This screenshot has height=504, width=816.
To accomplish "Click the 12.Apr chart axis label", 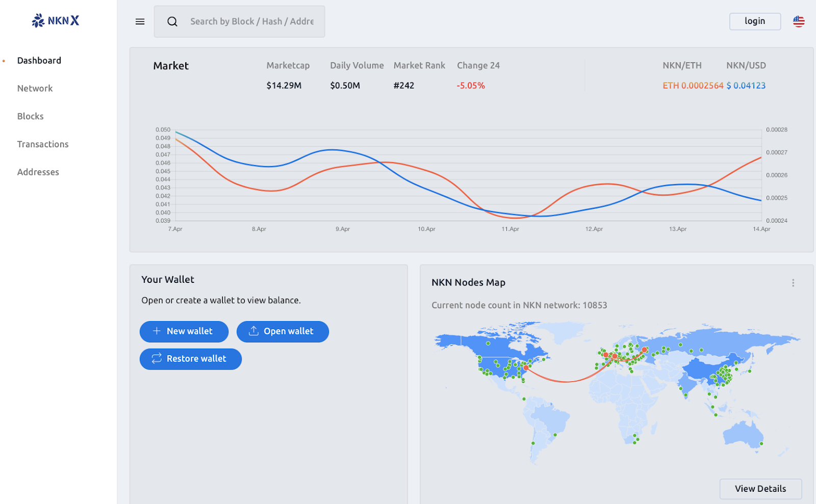I will (x=594, y=229).
